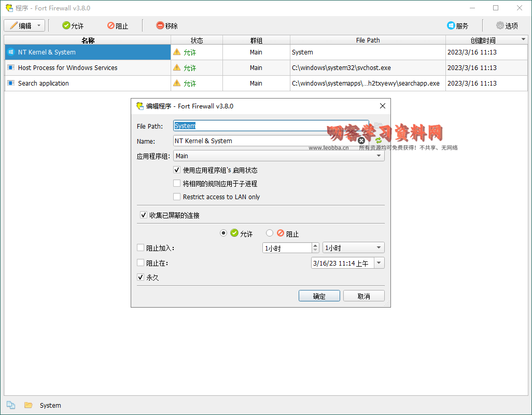Click the green Allow toolbar button

coord(73,26)
